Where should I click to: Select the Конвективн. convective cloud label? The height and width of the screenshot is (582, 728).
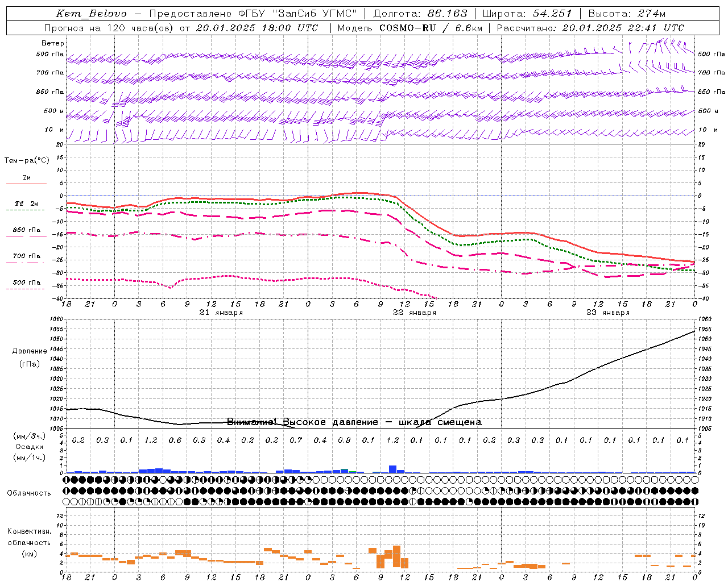click(x=29, y=531)
